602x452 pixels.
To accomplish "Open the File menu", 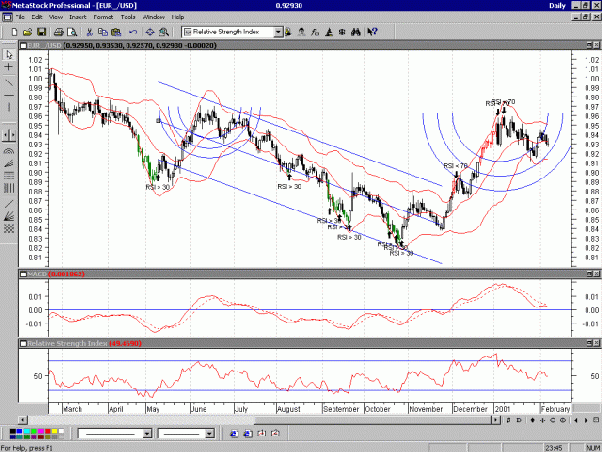I will [20, 17].
